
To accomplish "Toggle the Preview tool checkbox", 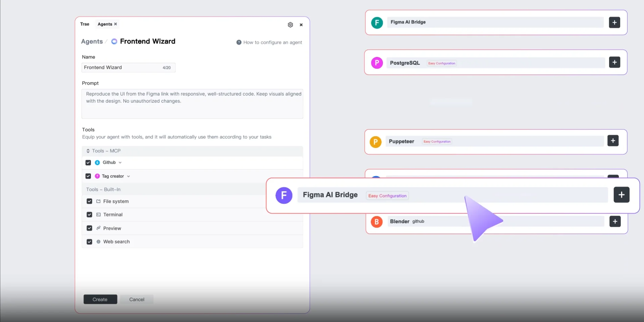I will (89, 228).
